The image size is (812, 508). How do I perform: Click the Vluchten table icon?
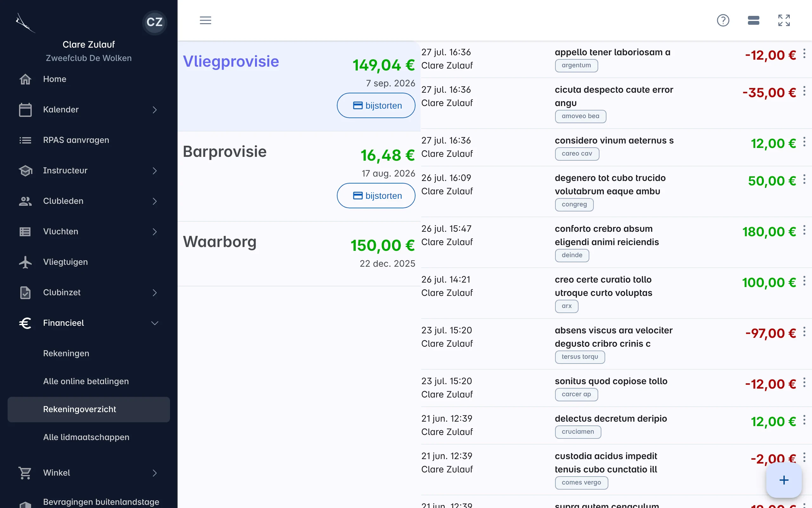point(25,232)
